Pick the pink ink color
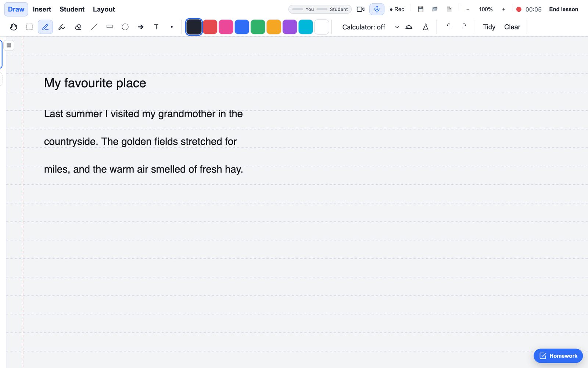 (x=226, y=27)
